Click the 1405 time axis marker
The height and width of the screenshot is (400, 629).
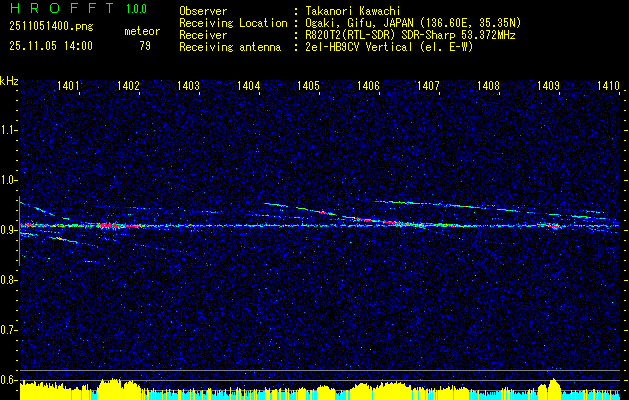(308, 85)
